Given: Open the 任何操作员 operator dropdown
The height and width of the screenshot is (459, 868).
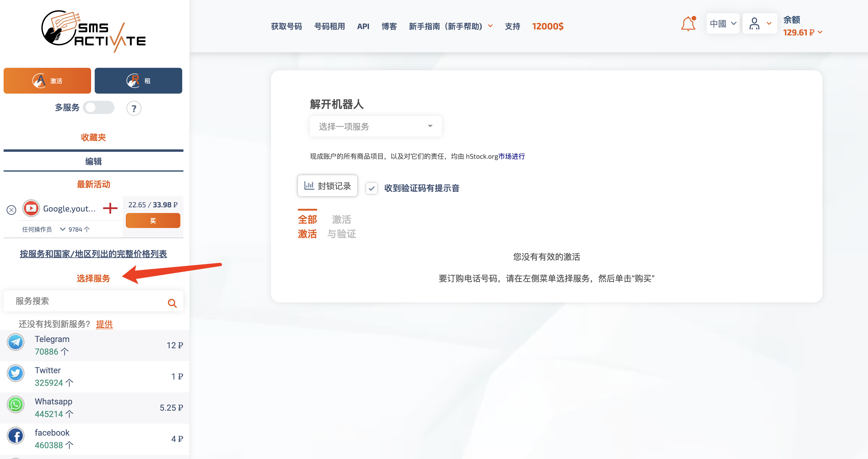Looking at the screenshot, I should [43, 229].
